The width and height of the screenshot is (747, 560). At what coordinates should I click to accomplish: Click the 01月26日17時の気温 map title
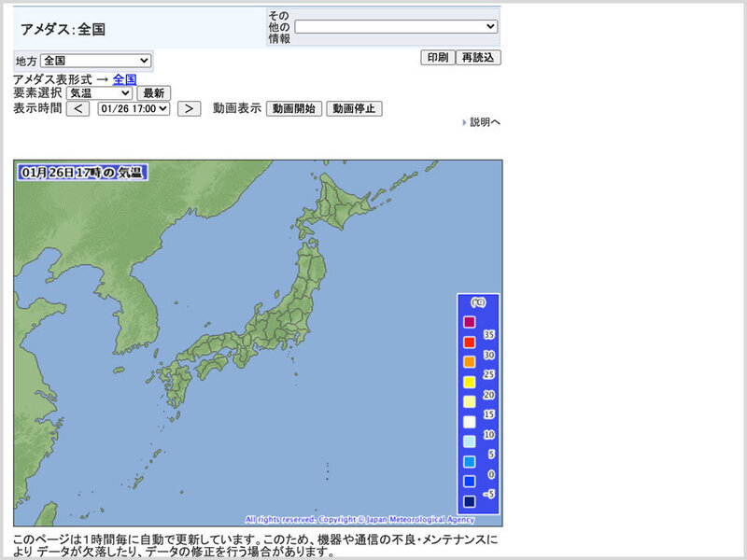[x=82, y=173]
